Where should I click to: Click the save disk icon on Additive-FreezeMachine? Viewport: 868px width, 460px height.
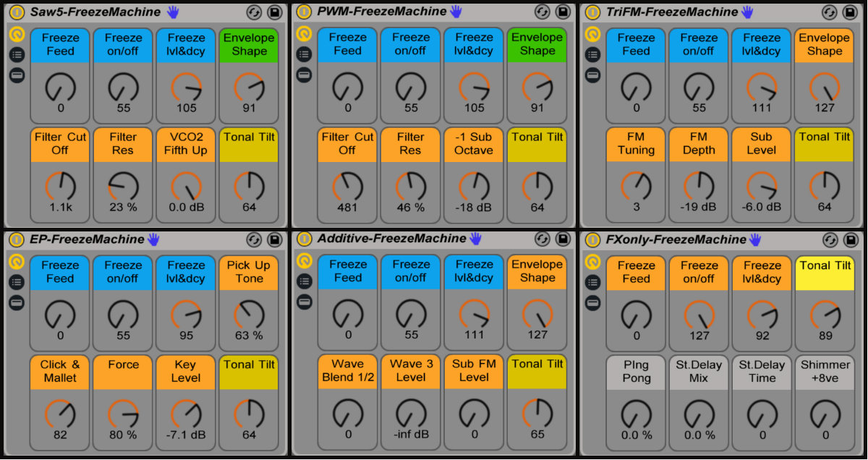[x=563, y=239]
